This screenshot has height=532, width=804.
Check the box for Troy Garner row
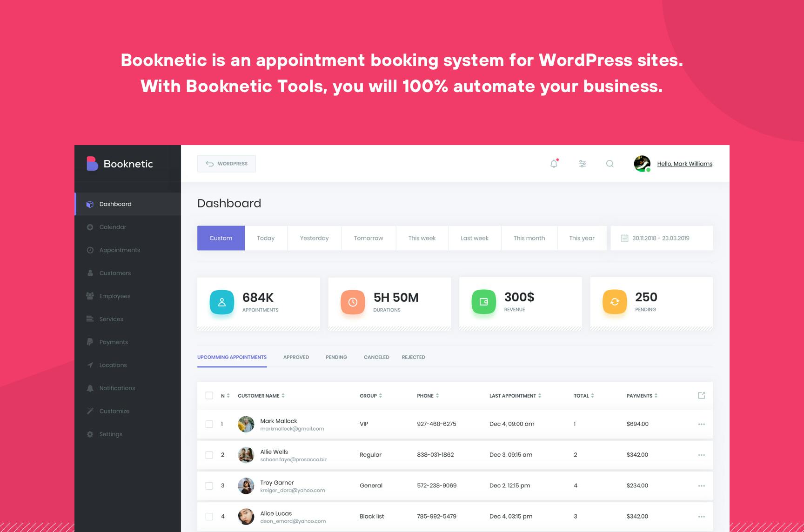[x=209, y=485]
